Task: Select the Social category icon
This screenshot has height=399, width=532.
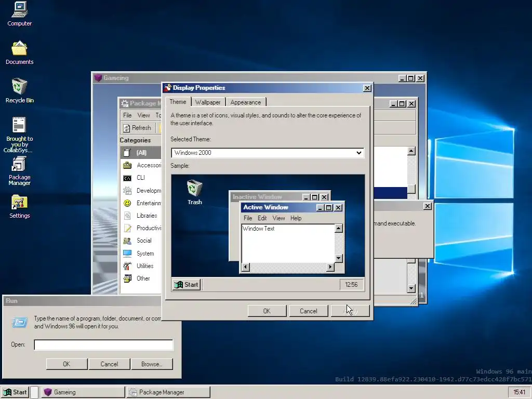Action: point(127,241)
